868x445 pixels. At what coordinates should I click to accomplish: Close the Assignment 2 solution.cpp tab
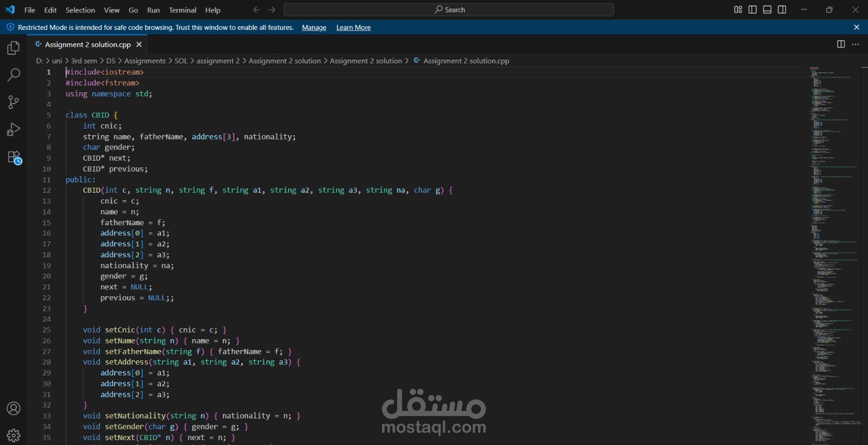(139, 44)
